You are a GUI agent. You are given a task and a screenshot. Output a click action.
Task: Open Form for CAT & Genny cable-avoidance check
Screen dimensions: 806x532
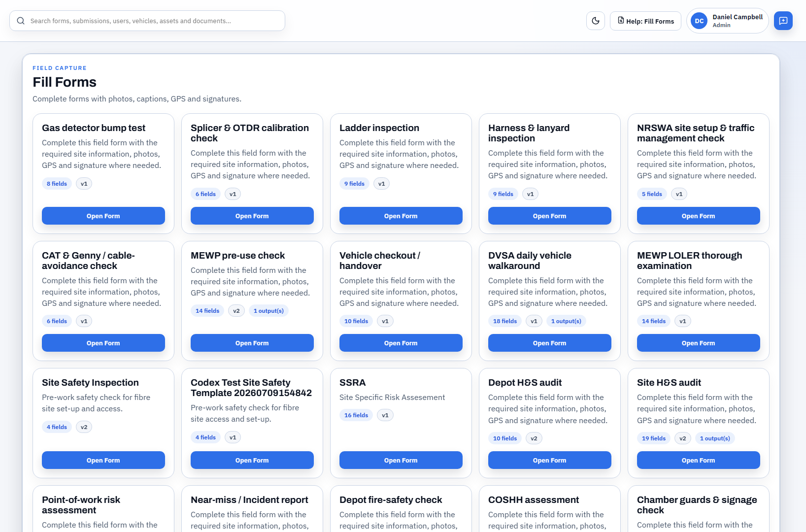pos(103,343)
